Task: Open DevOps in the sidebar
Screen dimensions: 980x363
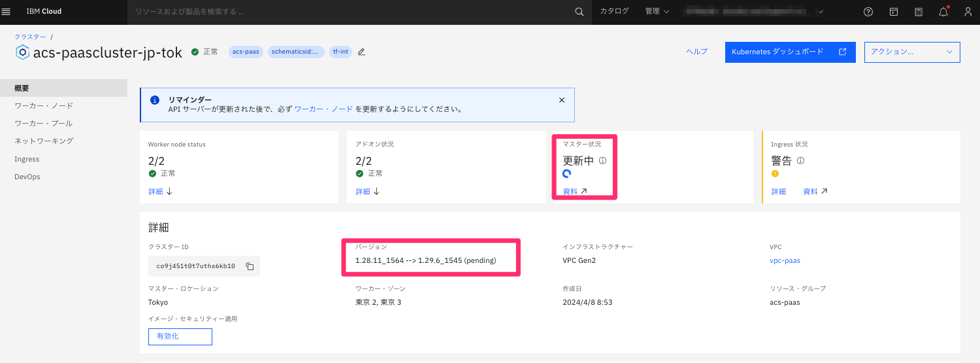Action: point(27,177)
